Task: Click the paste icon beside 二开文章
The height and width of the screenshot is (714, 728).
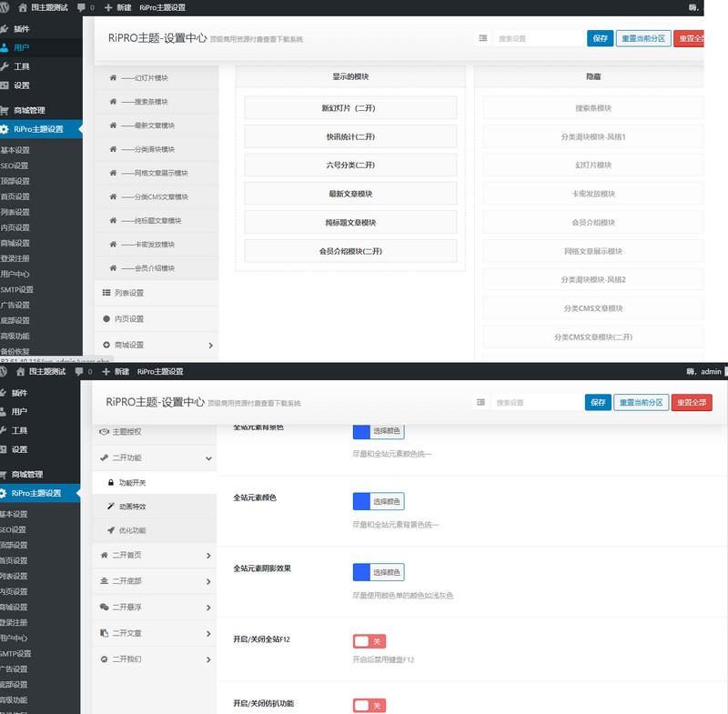Action: (104, 633)
